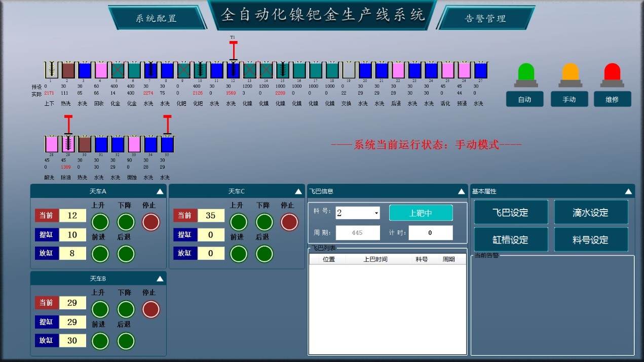This screenshot has width=644, height=362.
Task: Select tank 1 上下 loading station
Action: click(51, 70)
